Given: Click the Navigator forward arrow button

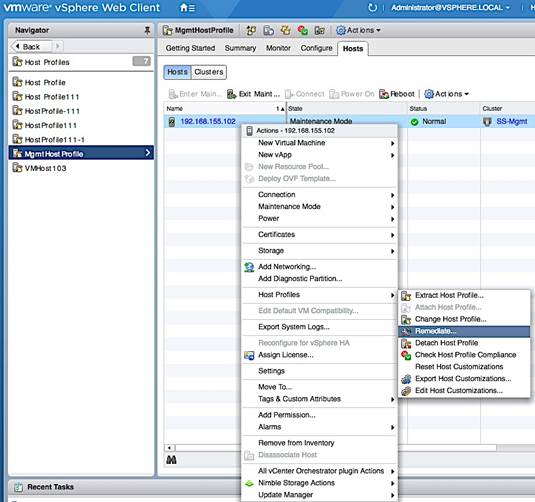Looking at the screenshot, I should [x=58, y=46].
